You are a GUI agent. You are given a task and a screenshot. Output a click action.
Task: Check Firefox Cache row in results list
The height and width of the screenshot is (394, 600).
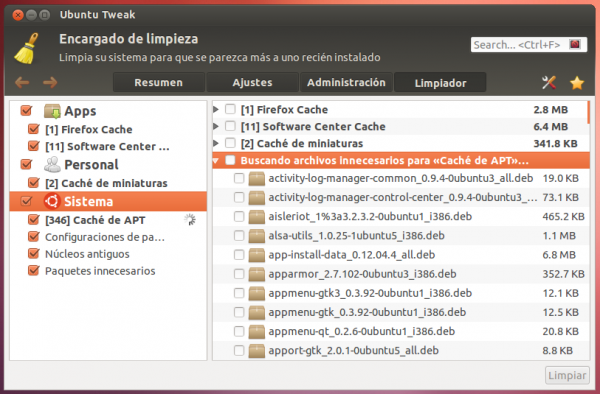point(230,109)
